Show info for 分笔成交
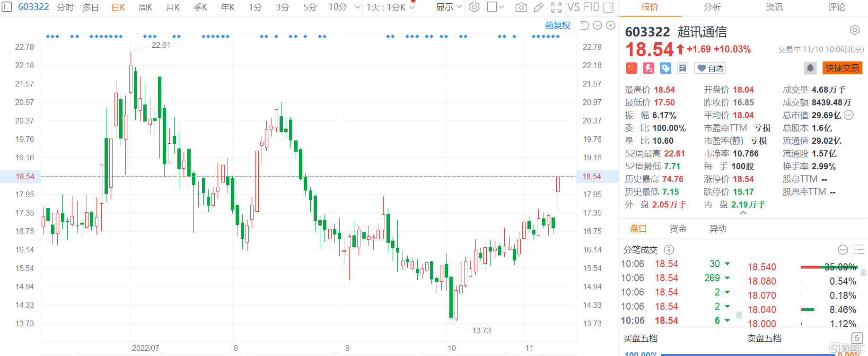 pyautogui.click(x=669, y=250)
